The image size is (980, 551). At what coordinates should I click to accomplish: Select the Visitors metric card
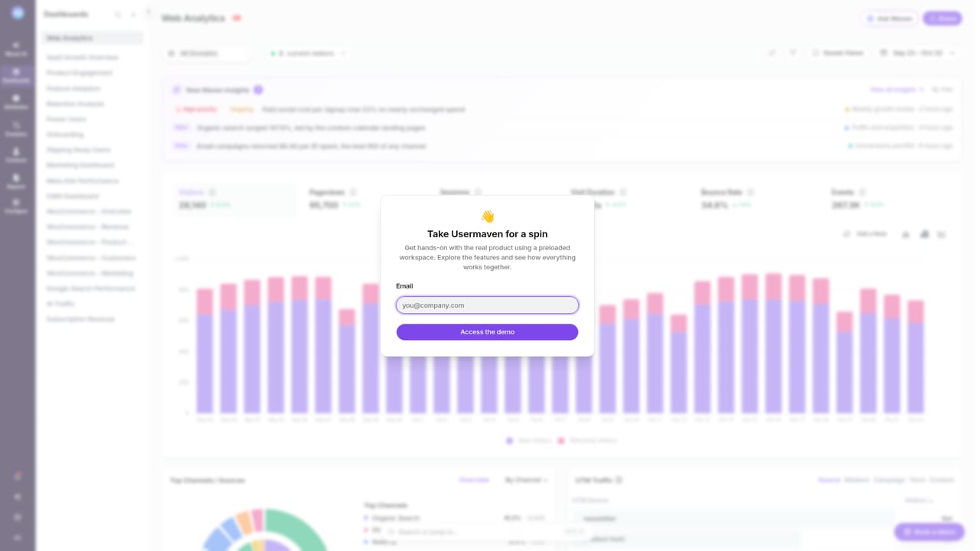click(234, 199)
